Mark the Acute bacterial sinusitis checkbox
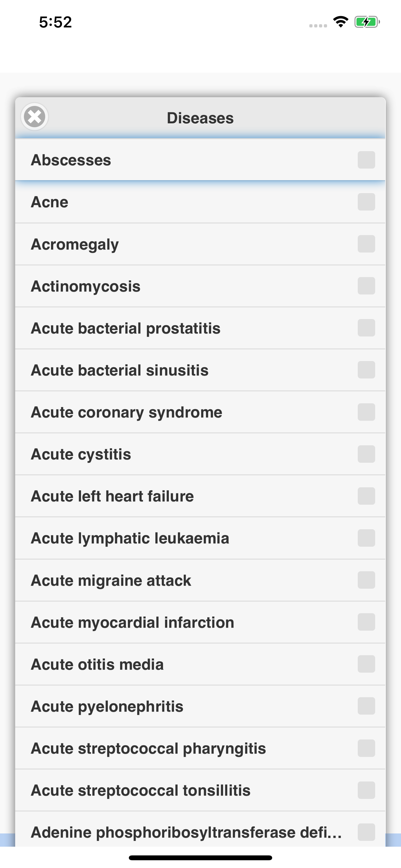The image size is (401, 868). (x=366, y=370)
